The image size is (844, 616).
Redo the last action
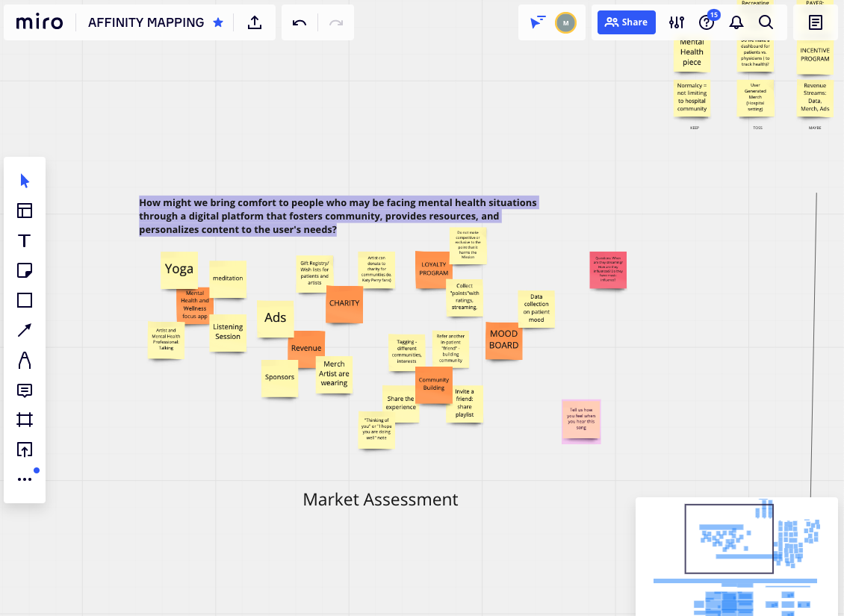[336, 22]
